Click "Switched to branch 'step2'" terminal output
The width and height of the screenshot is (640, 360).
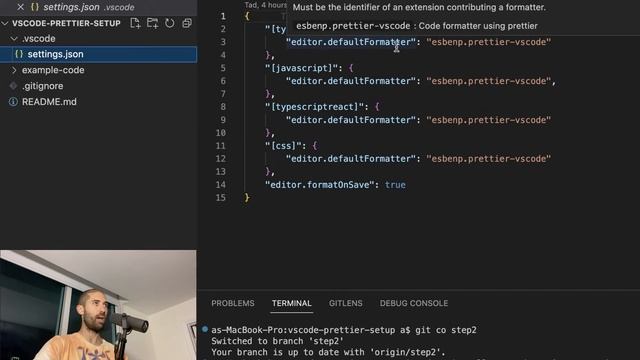click(277, 341)
